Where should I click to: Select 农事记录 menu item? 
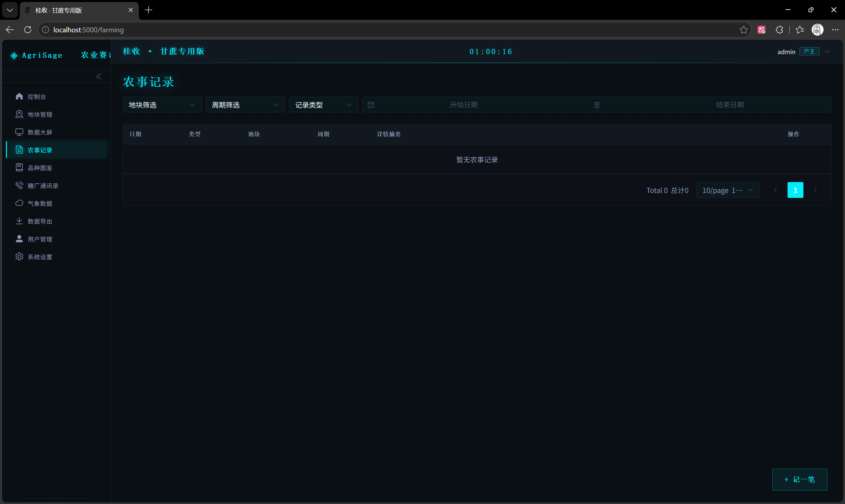coord(57,150)
